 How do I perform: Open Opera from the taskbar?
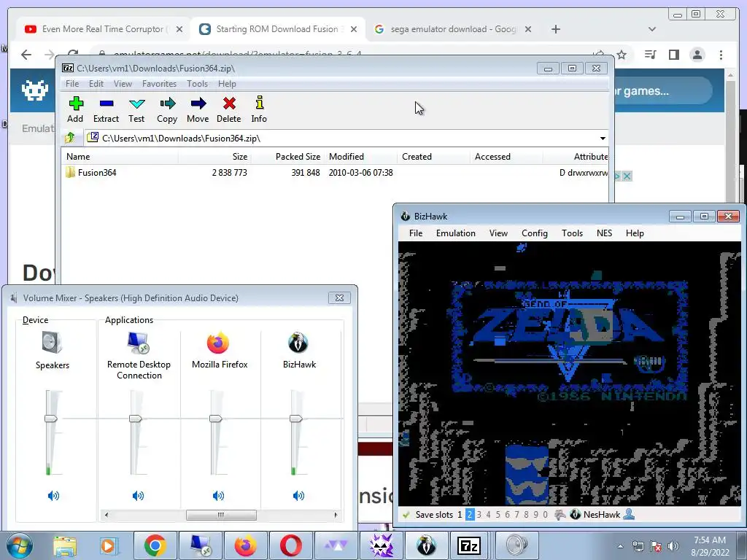291,545
